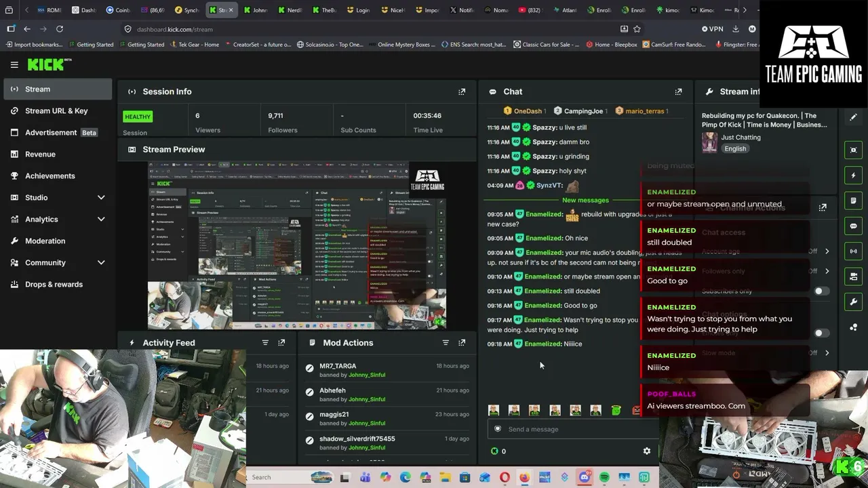Click the wrench widget icon in right rail

[854, 302]
